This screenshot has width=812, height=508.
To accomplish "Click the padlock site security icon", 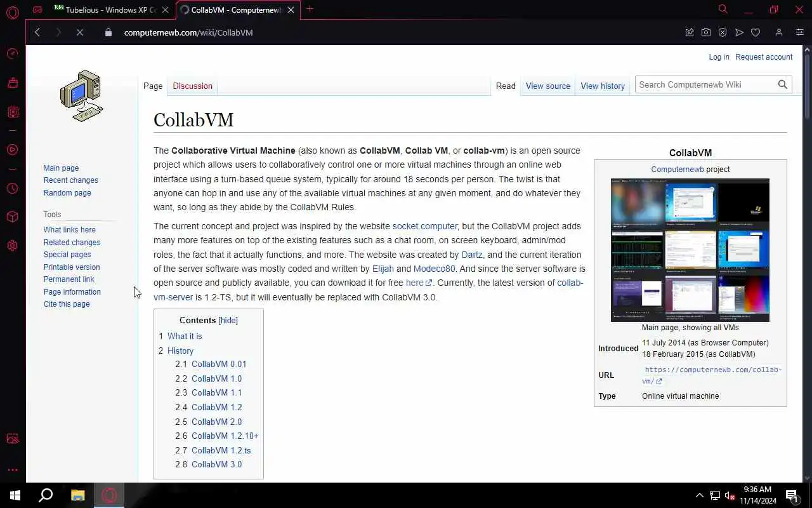I will 108,32.
